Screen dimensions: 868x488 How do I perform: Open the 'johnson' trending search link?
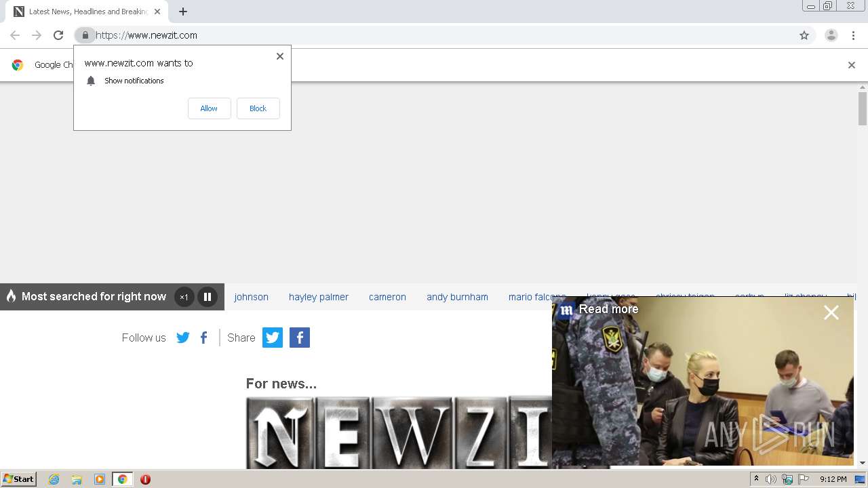(x=252, y=297)
